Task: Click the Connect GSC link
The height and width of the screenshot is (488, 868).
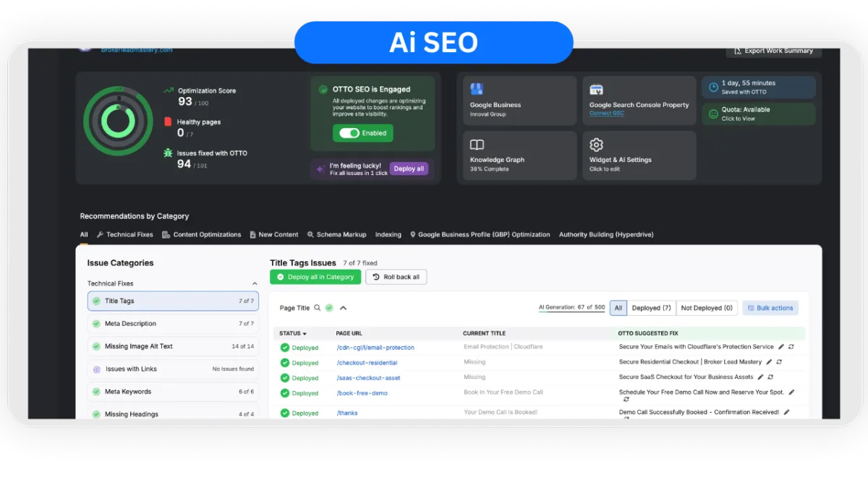Action: 606,114
